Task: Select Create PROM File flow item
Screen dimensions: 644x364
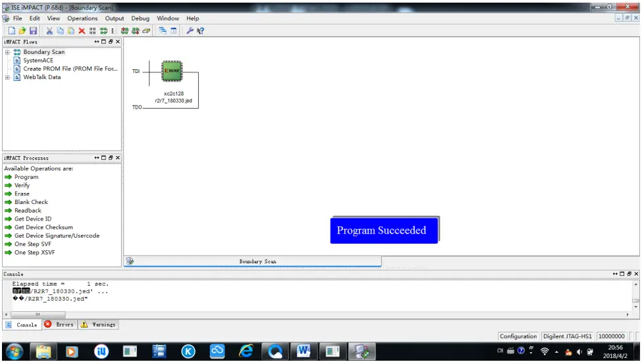Action: [x=70, y=69]
